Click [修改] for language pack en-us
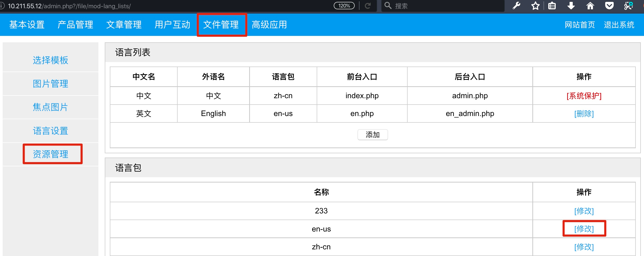Screen dimensions: 644x256 pos(584,229)
